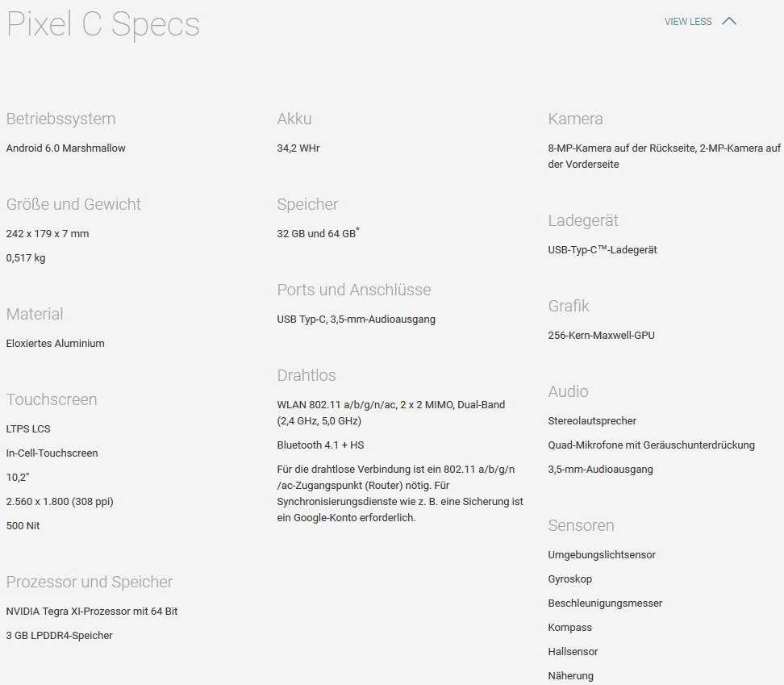Screen dimensions: 784x685
Task: Select the Kamera heading
Action: coord(575,119)
